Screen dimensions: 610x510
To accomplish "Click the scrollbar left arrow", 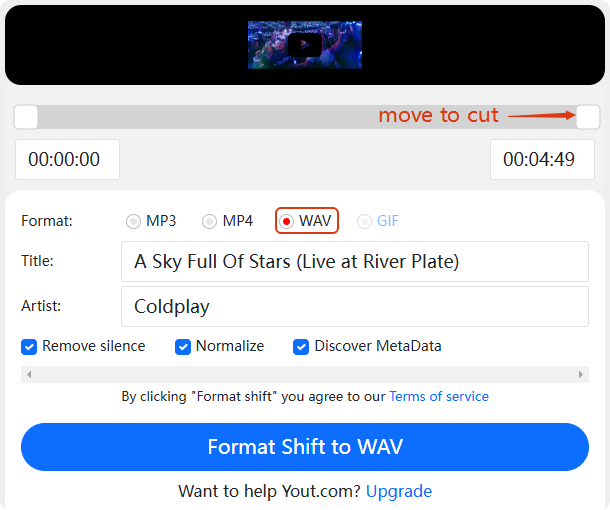I will point(29,375).
